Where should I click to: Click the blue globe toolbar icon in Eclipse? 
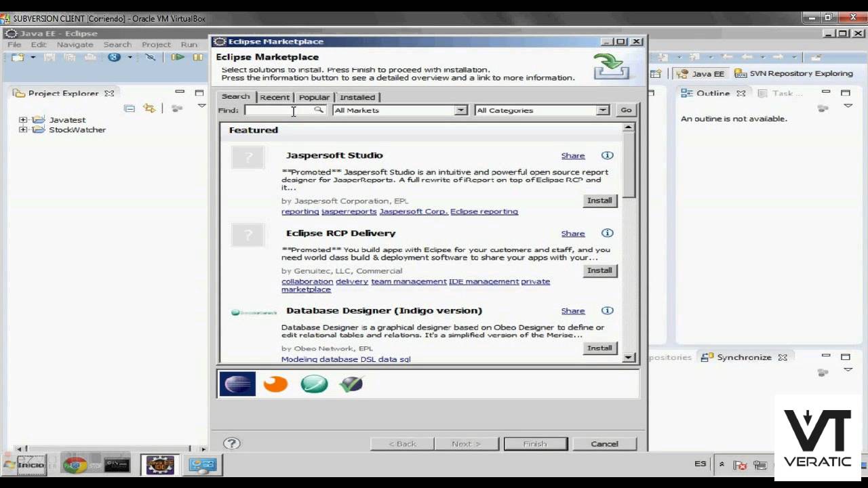point(114,58)
